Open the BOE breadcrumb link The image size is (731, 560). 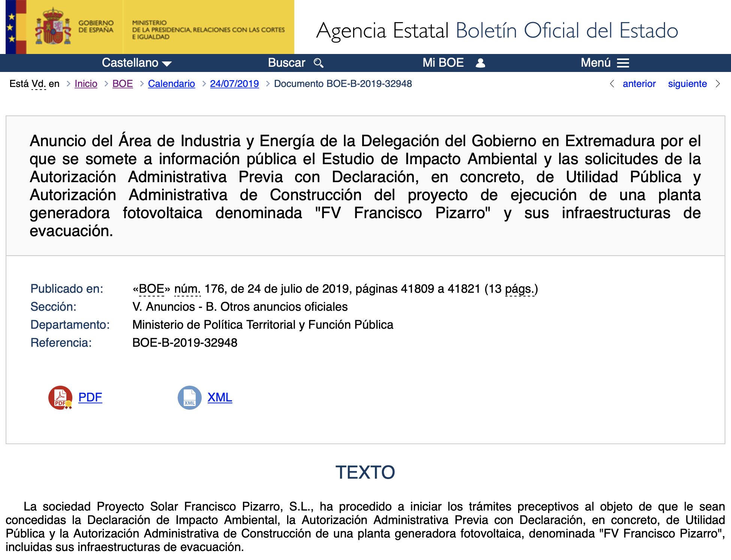123,84
